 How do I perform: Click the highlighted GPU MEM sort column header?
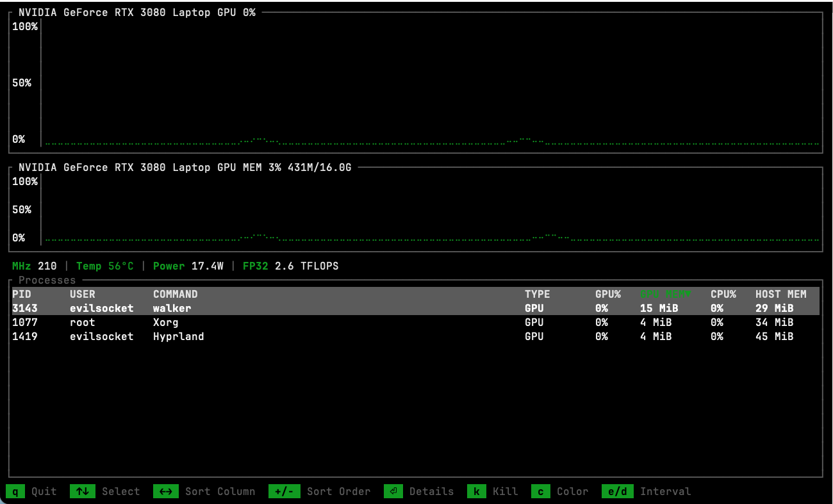click(x=666, y=294)
